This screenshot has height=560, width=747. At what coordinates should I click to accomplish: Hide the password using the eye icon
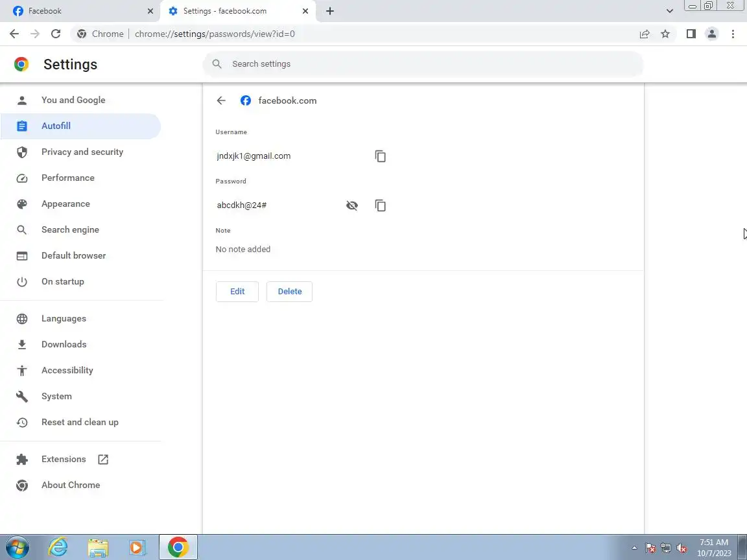coord(351,205)
